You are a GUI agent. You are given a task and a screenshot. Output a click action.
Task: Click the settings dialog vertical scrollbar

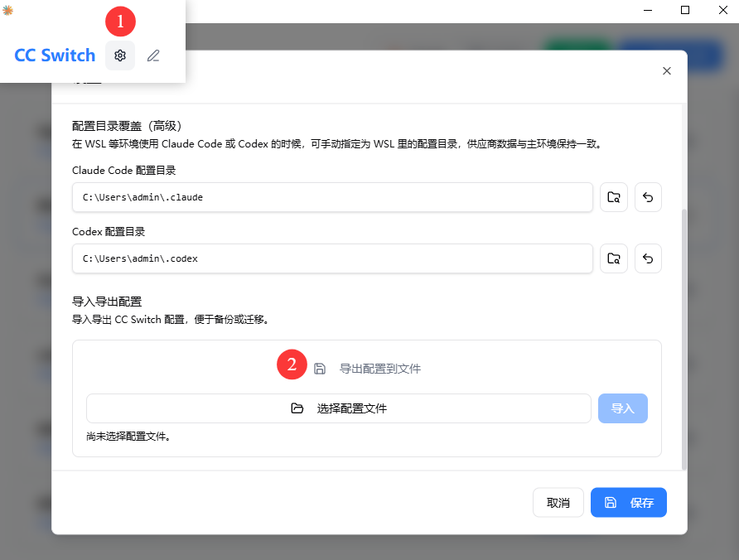(683, 331)
